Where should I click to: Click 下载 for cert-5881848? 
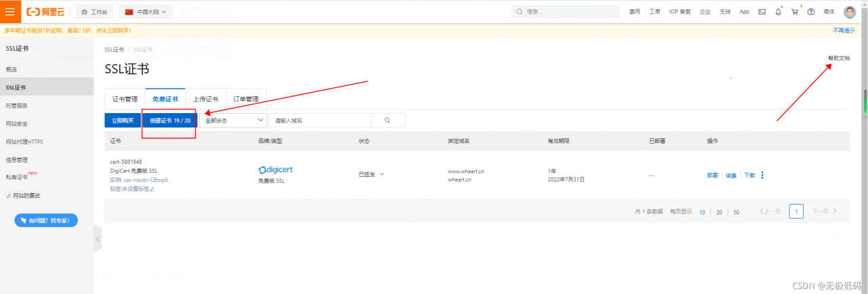[x=749, y=175]
